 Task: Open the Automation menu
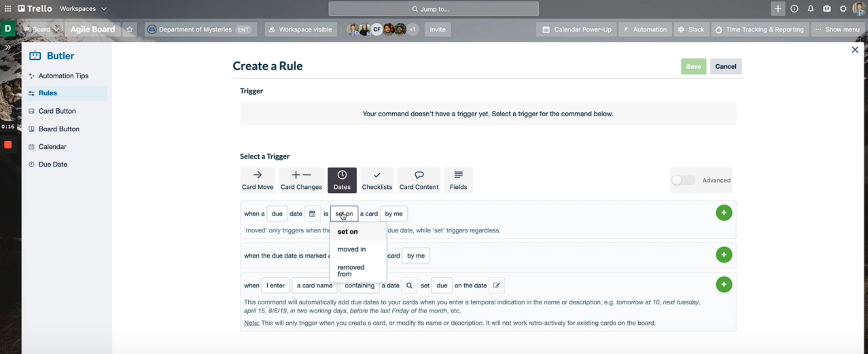pyautogui.click(x=645, y=29)
